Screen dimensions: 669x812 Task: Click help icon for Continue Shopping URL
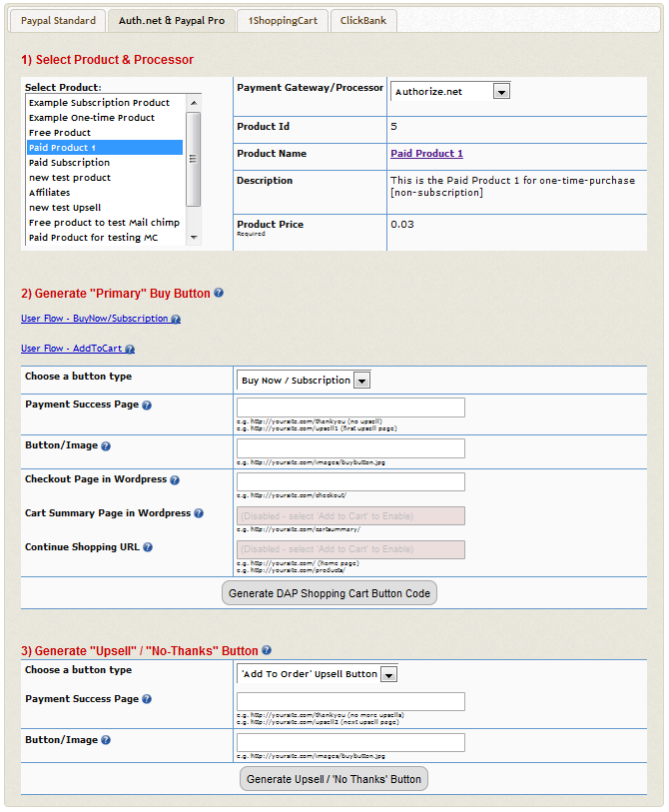coord(148,547)
